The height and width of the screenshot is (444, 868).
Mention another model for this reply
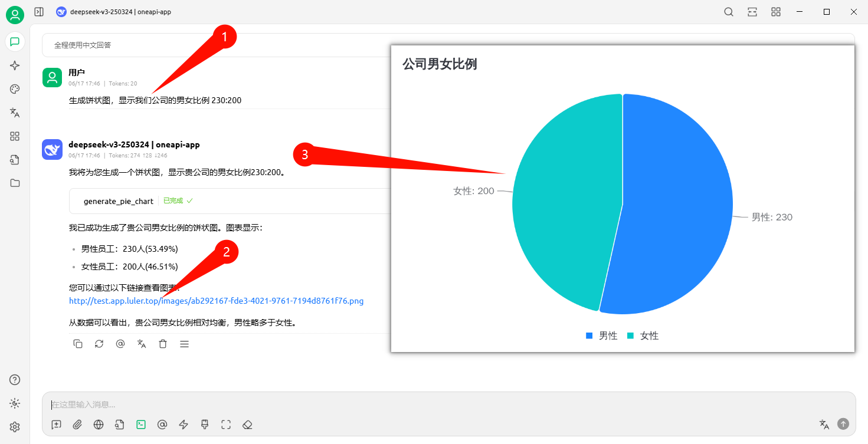point(120,344)
